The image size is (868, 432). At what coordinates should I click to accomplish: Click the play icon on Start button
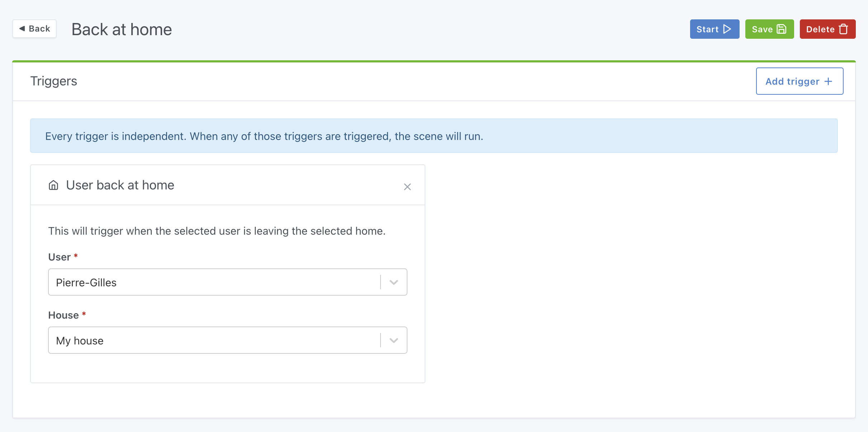click(727, 29)
